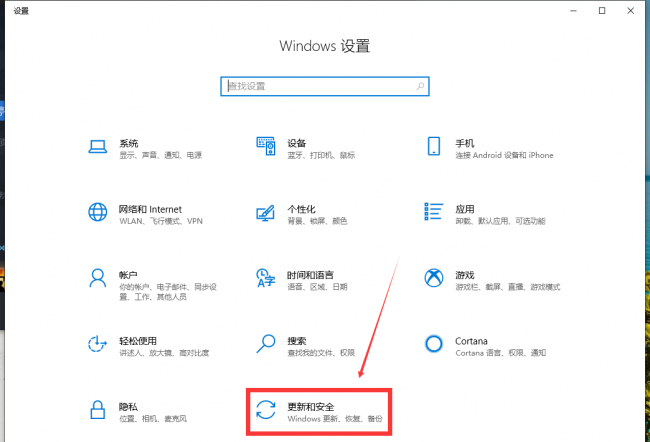Select the 个性化 category title
The image size is (650, 442).
301,209
